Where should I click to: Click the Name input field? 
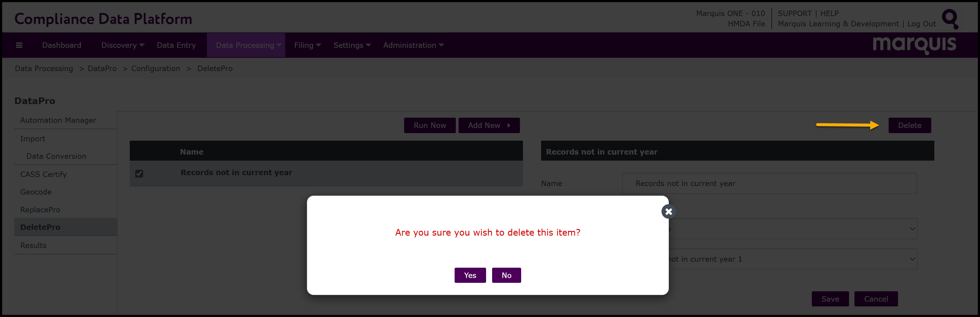[x=769, y=183]
